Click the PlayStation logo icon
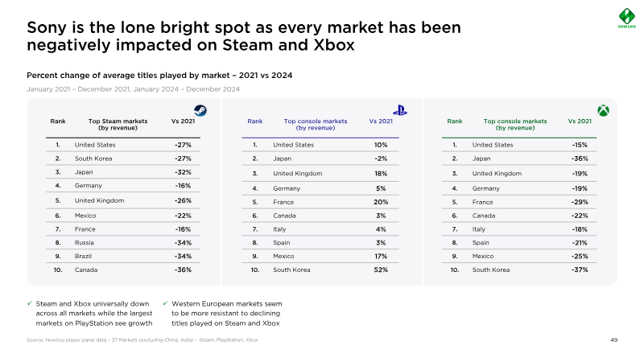The width and height of the screenshot is (644, 362). pos(400,111)
